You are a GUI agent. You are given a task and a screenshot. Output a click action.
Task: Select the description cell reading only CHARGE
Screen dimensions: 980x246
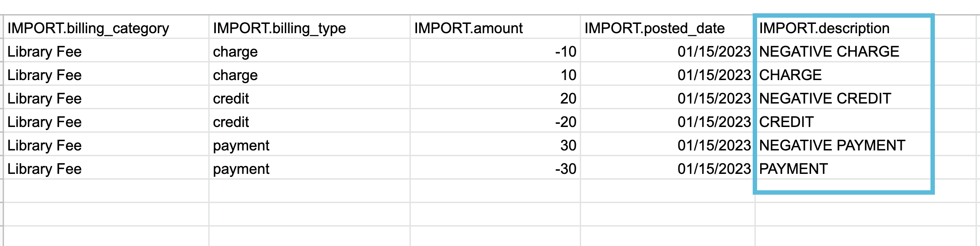842,75
